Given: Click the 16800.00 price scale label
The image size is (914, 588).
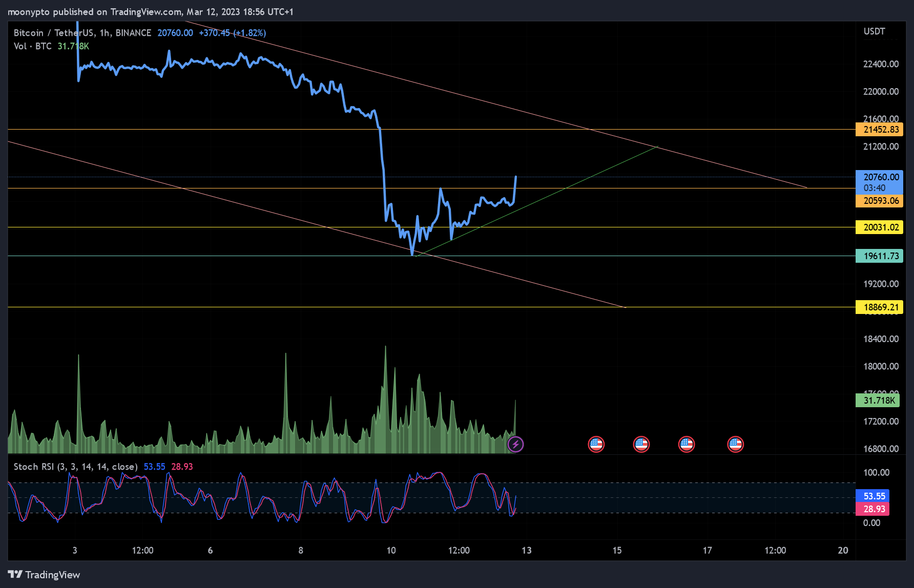Looking at the screenshot, I should pos(881,449).
